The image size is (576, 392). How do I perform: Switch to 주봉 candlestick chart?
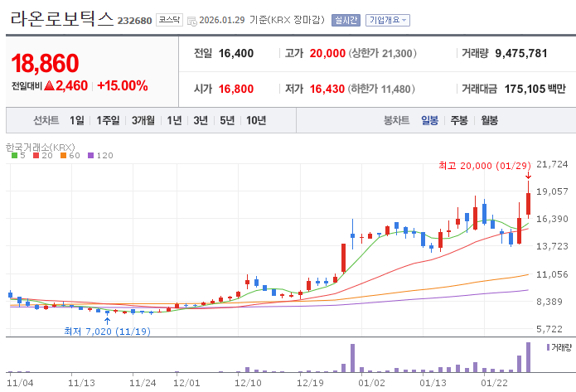(459, 120)
